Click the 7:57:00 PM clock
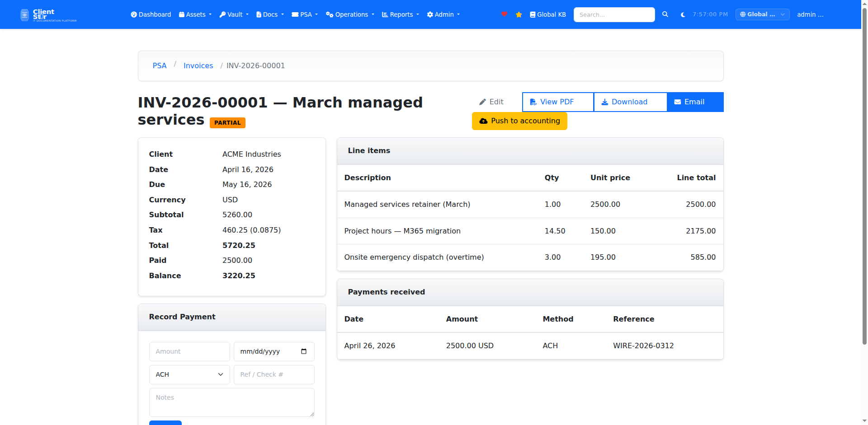The image size is (868, 425). pyautogui.click(x=710, y=14)
